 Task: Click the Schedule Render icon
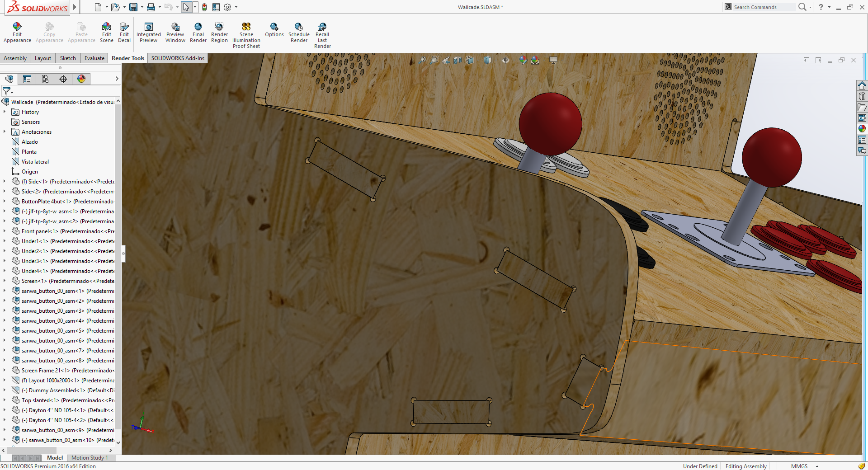299,33
